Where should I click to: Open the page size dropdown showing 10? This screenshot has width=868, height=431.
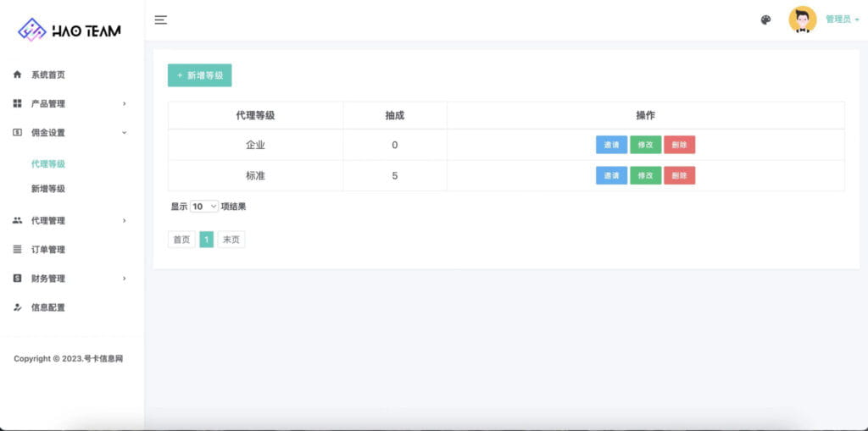(204, 206)
